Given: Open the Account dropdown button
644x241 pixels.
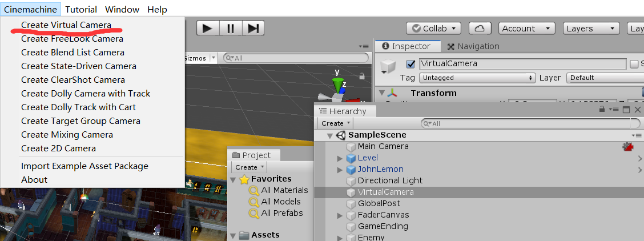Looking at the screenshot, I should pyautogui.click(x=526, y=28).
